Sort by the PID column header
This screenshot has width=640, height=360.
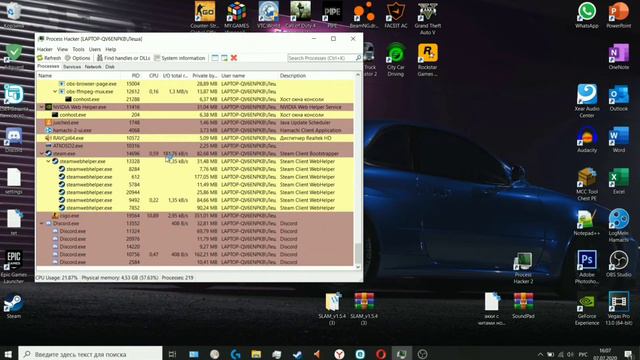(131, 76)
